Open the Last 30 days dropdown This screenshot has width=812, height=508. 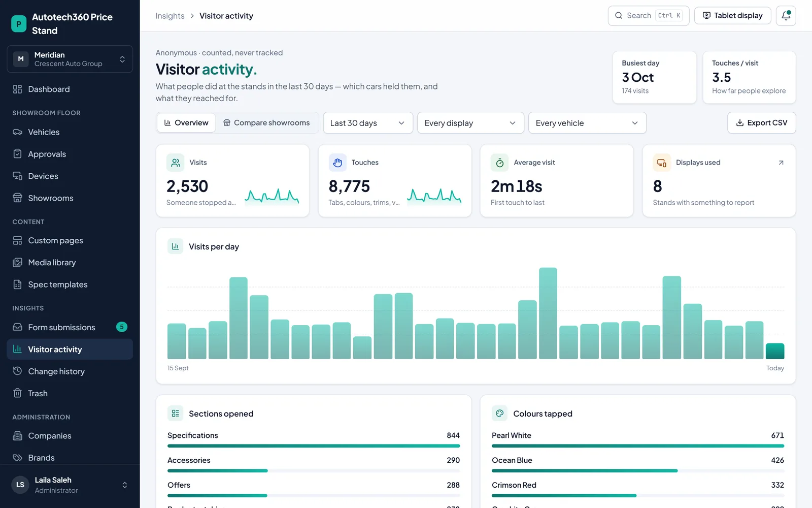coord(368,123)
